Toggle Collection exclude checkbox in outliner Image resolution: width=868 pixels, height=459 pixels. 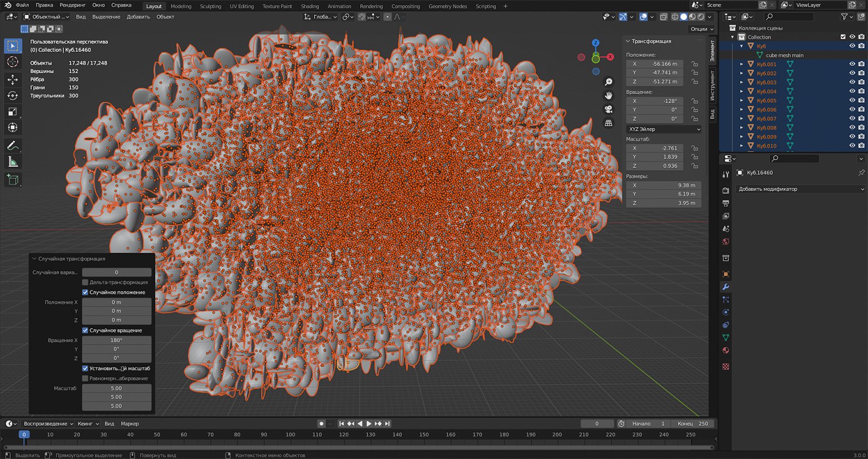tap(843, 37)
